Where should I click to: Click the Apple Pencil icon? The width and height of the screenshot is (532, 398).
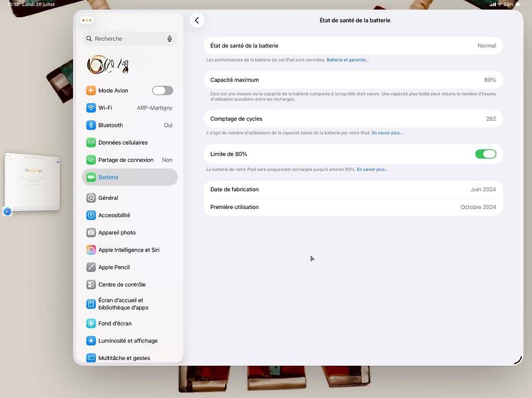coord(91,267)
